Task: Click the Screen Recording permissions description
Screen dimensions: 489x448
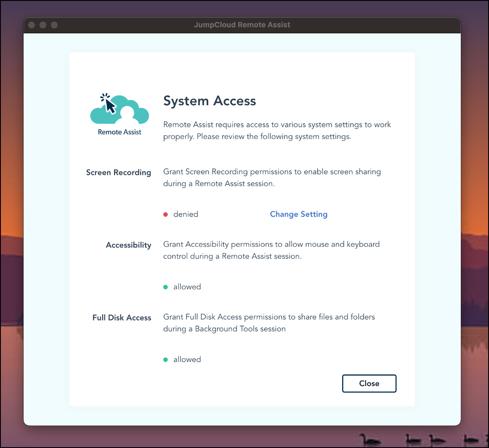Action: coord(272,178)
